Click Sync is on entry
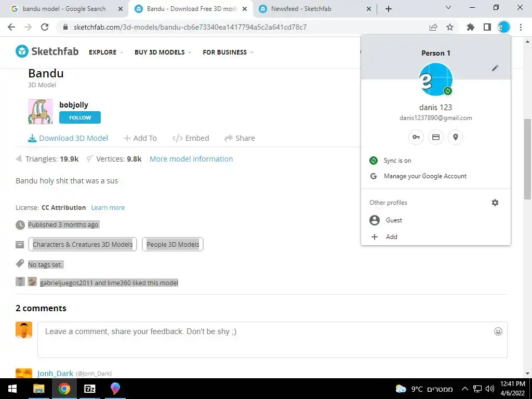Screen dimensions: 532x399 click(436, 161)
